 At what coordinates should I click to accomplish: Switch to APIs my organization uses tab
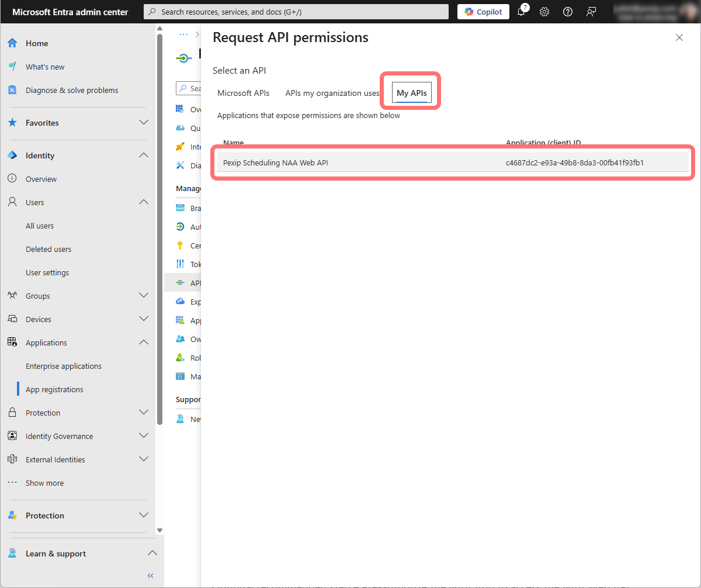pos(332,93)
